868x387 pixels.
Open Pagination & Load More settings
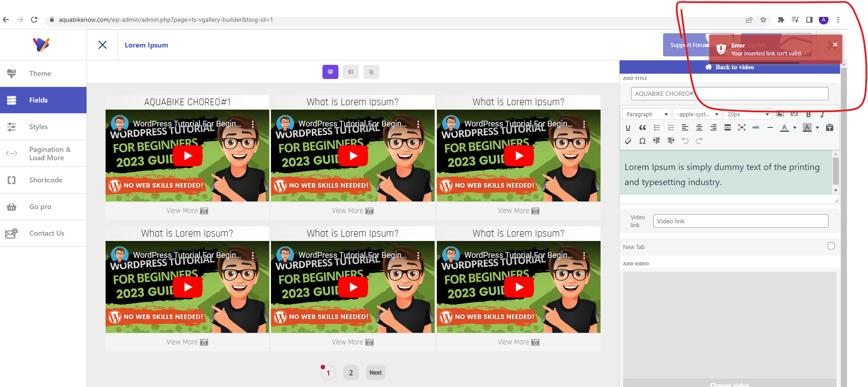click(x=43, y=154)
